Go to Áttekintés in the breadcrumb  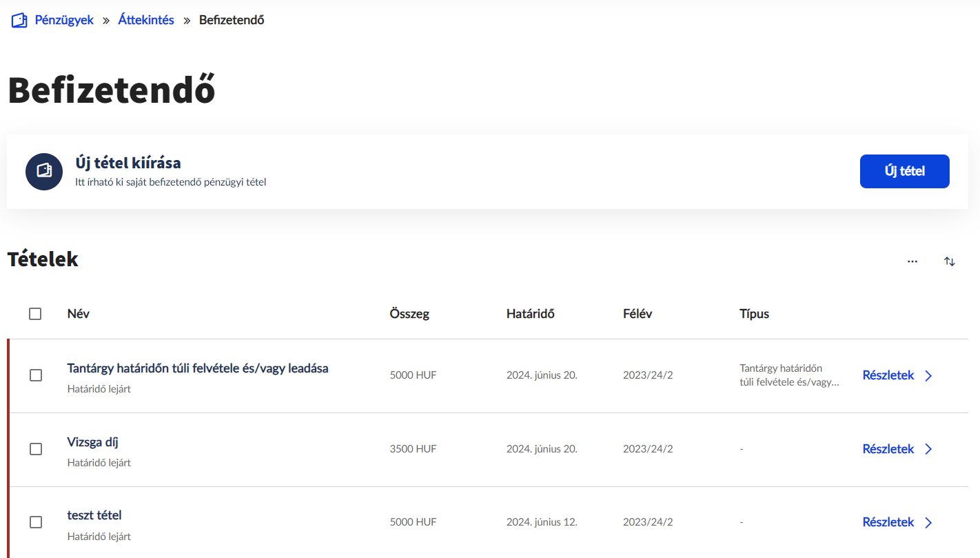(x=146, y=20)
